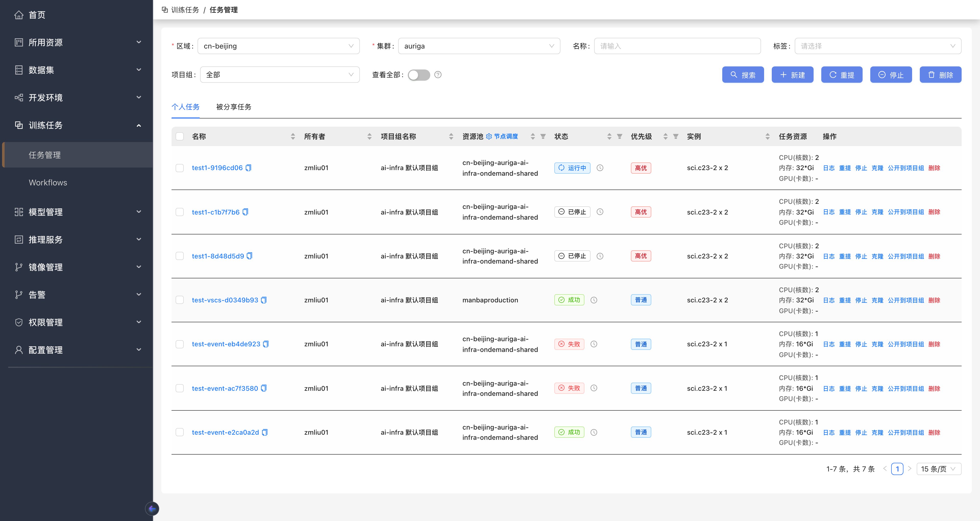The width and height of the screenshot is (980, 521).
Task: Filter the 状态 column
Action: (x=620, y=136)
